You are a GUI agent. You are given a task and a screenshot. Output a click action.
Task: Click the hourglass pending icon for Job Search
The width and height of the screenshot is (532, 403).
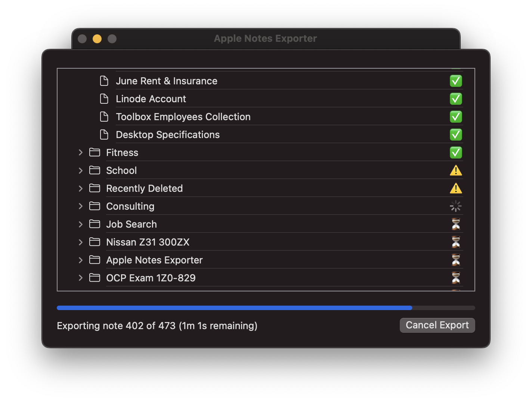click(x=456, y=224)
